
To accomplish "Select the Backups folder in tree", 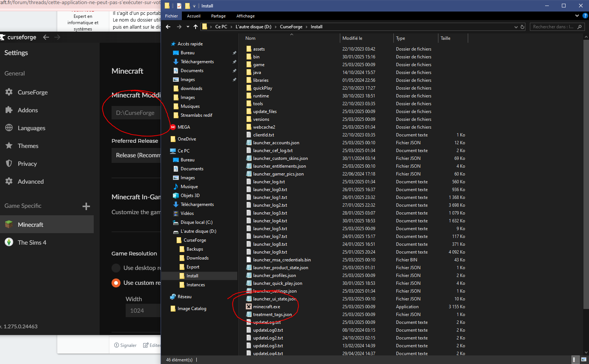I will pos(195,249).
